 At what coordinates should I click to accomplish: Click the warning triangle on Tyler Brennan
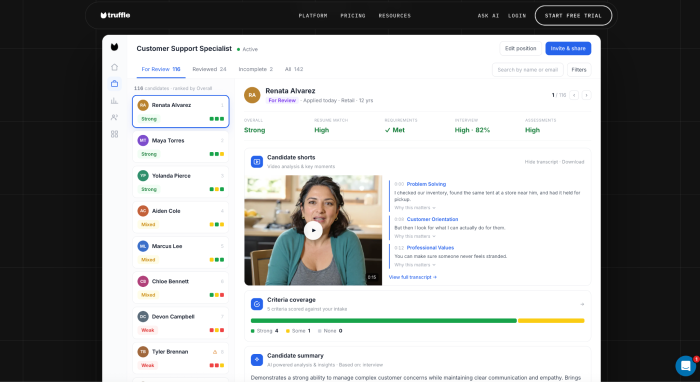[x=215, y=352]
